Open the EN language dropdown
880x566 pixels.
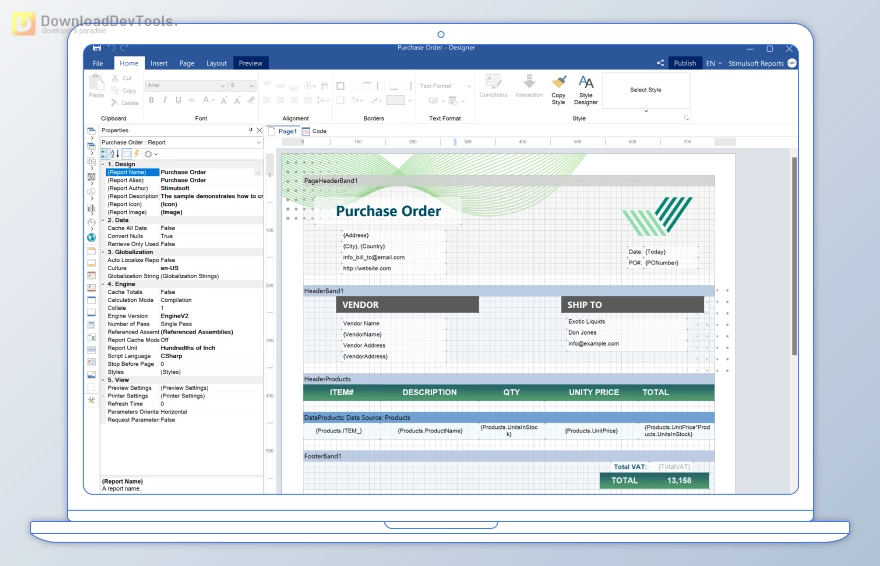coord(714,63)
